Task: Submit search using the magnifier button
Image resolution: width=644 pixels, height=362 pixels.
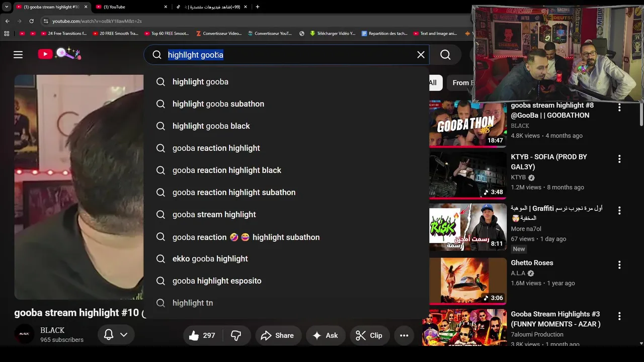Action: click(x=445, y=55)
